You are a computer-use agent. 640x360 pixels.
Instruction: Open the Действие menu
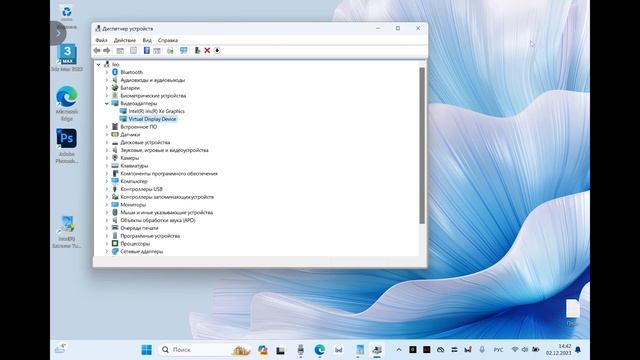point(125,40)
